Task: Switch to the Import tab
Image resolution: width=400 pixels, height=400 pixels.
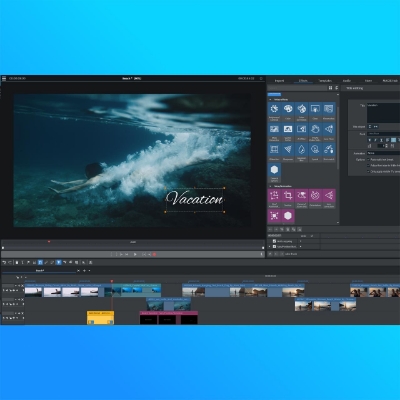Action: pyautogui.click(x=279, y=81)
